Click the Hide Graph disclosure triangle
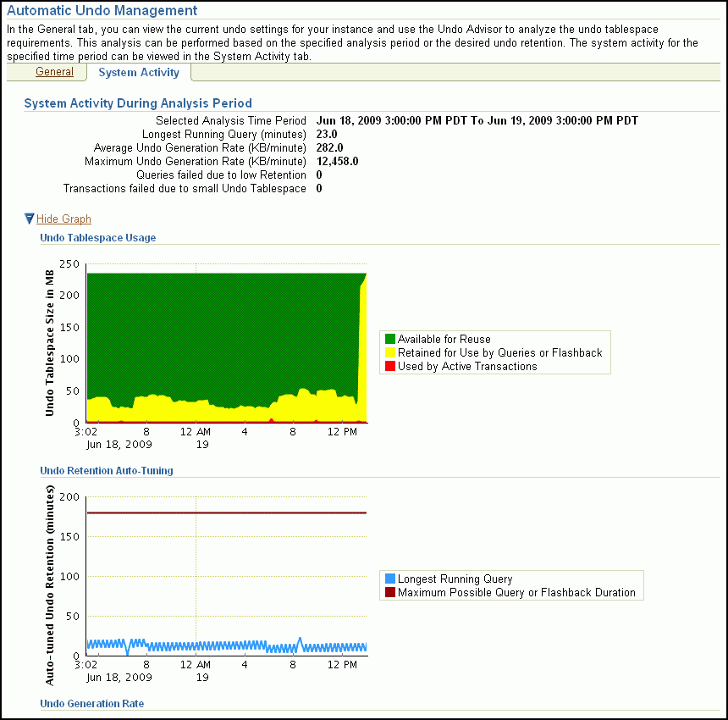This screenshot has height=720, width=728. pyautogui.click(x=29, y=219)
